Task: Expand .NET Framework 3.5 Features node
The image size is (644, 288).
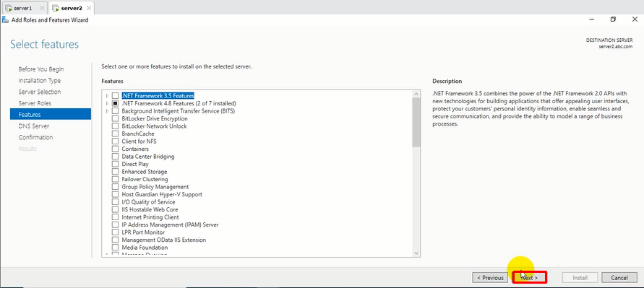Action: click(x=107, y=95)
